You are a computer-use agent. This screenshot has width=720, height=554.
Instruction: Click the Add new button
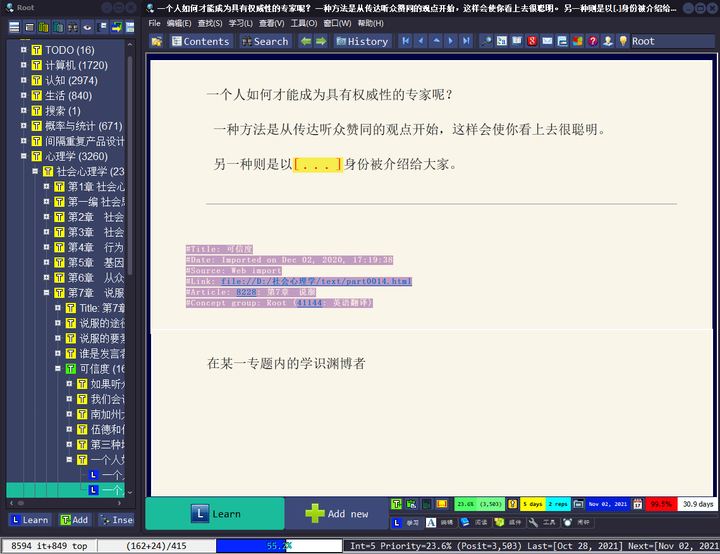pos(337,514)
